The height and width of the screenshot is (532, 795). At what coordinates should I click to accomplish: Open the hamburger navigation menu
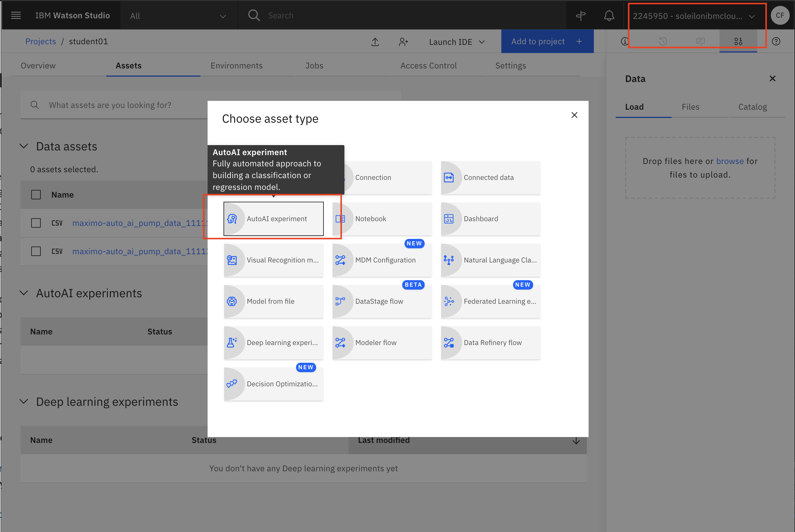click(x=16, y=16)
